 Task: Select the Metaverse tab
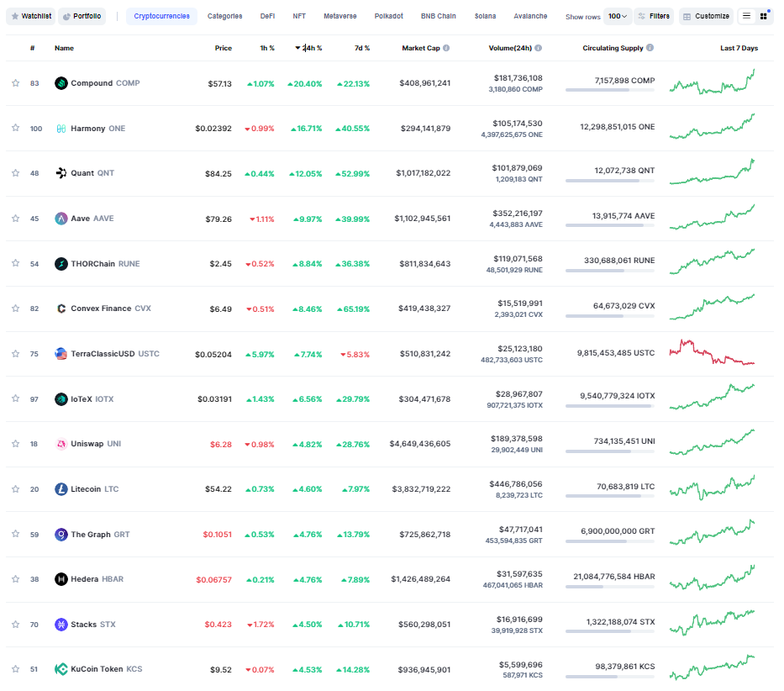339,16
